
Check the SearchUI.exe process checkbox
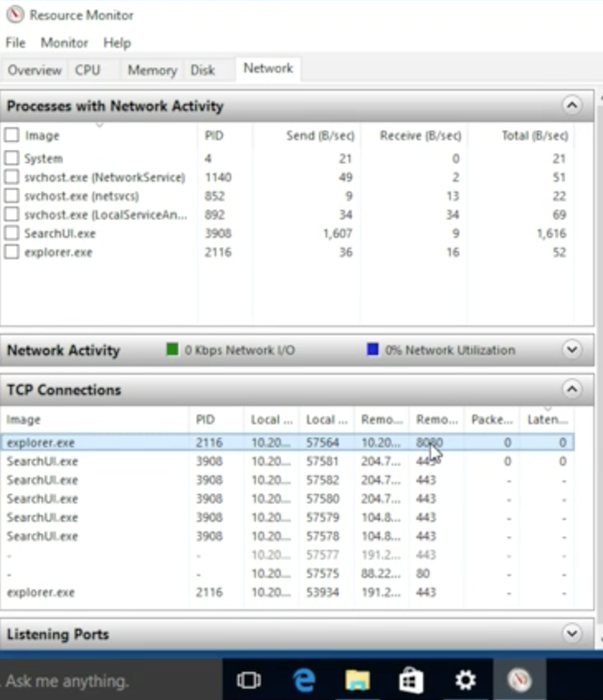[12, 233]
